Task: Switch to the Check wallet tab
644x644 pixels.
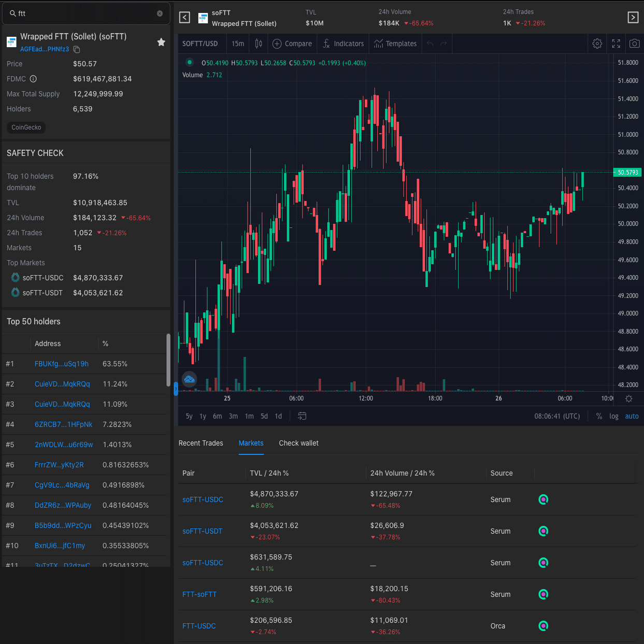Action: [x=299, y=443]
